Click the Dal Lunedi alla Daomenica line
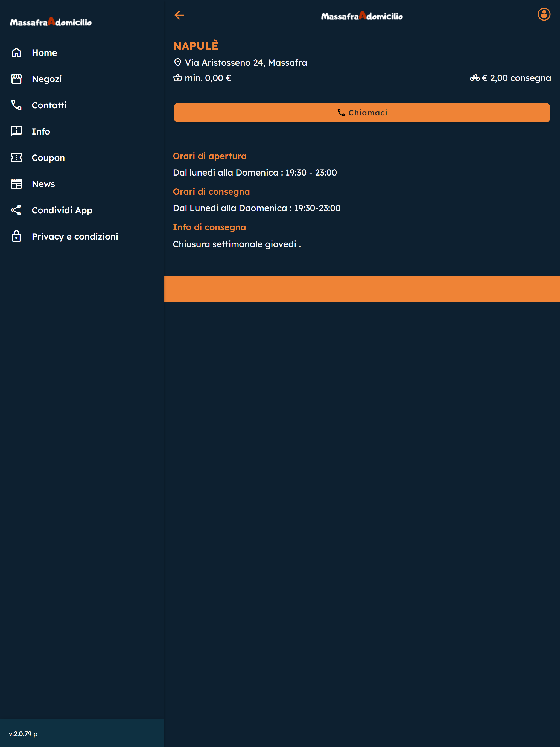560x747 pixels. [257, 208]
